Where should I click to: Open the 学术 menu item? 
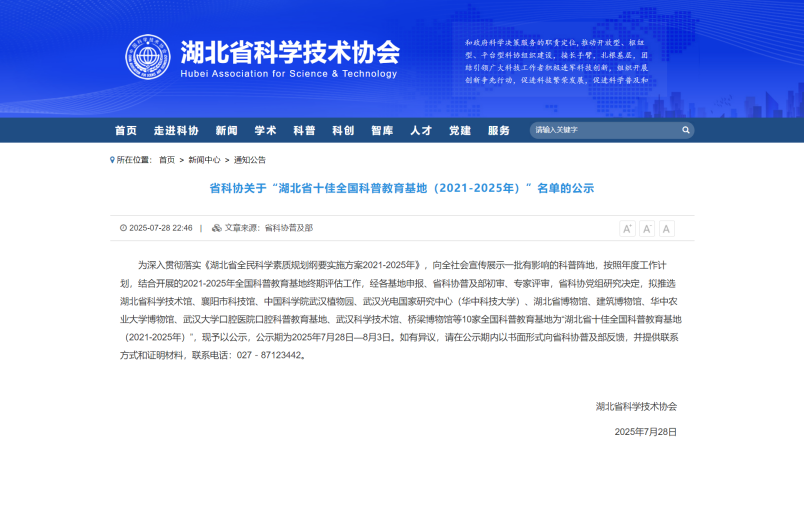(x=265, y=131)
